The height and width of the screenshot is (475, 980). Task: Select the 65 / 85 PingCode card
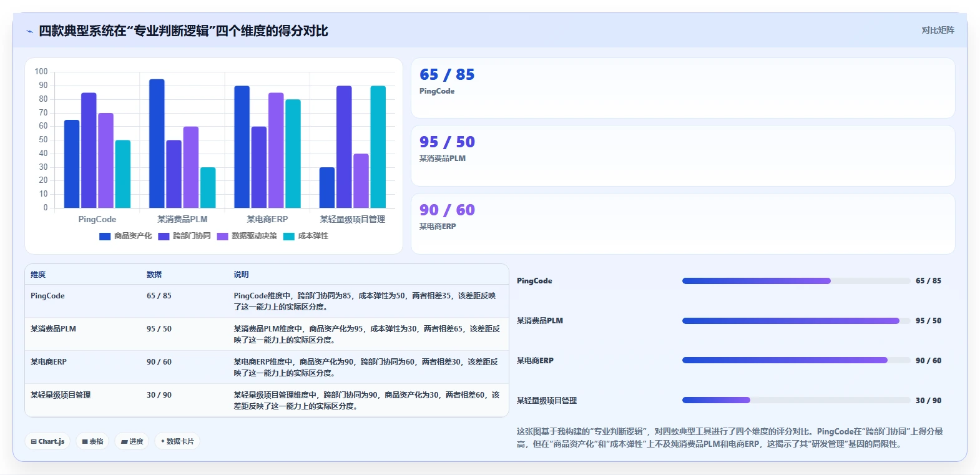pos(683,88)
